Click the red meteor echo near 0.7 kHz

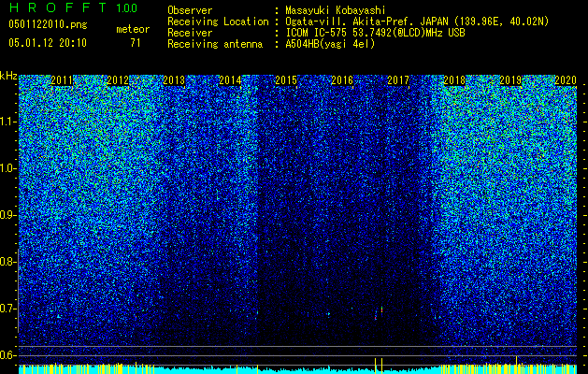[381, 309]
